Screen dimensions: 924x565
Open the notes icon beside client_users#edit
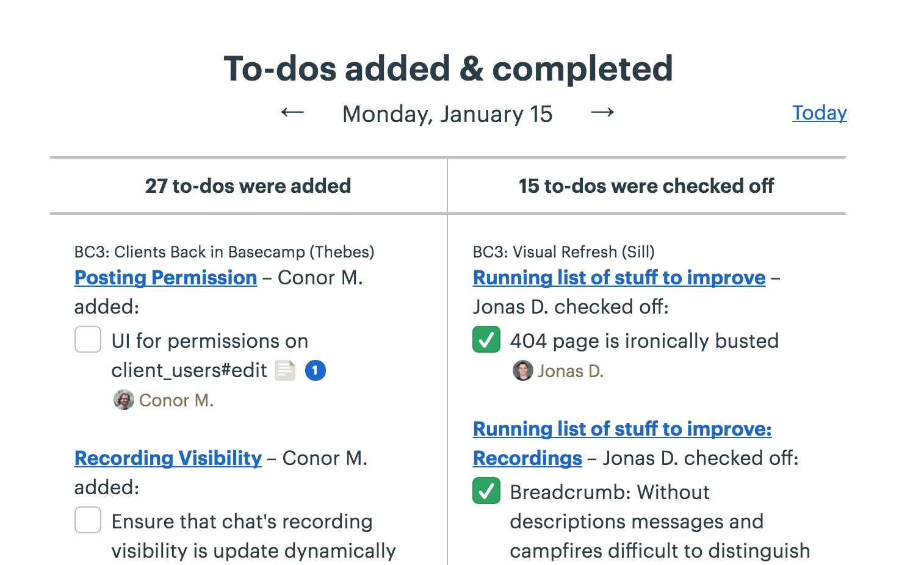pos(285,370)
